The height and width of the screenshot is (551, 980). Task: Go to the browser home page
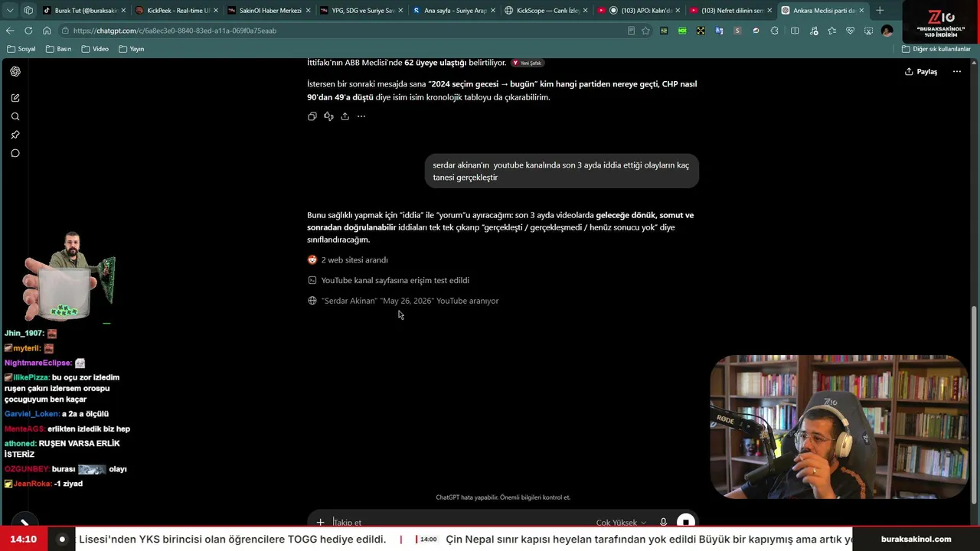point(47,31)
